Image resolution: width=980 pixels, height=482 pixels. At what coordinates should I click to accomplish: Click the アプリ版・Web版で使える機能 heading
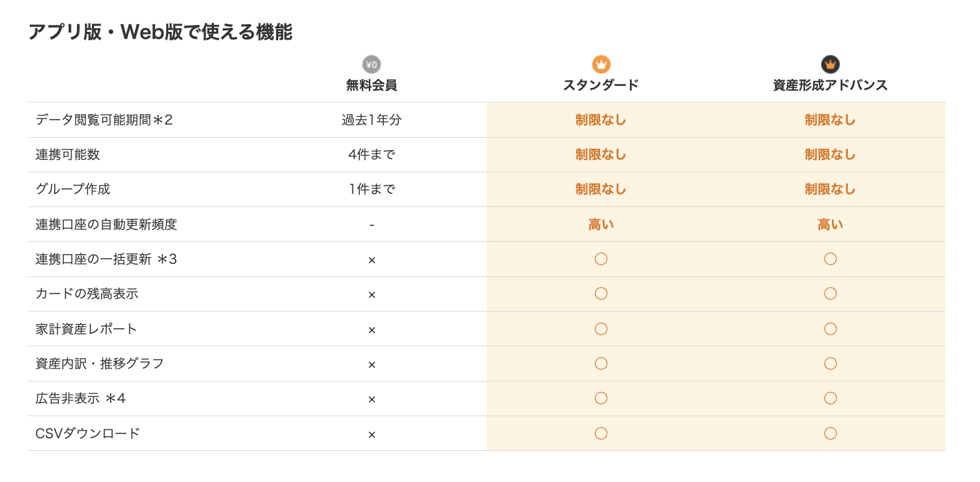(x=160, y=32)
